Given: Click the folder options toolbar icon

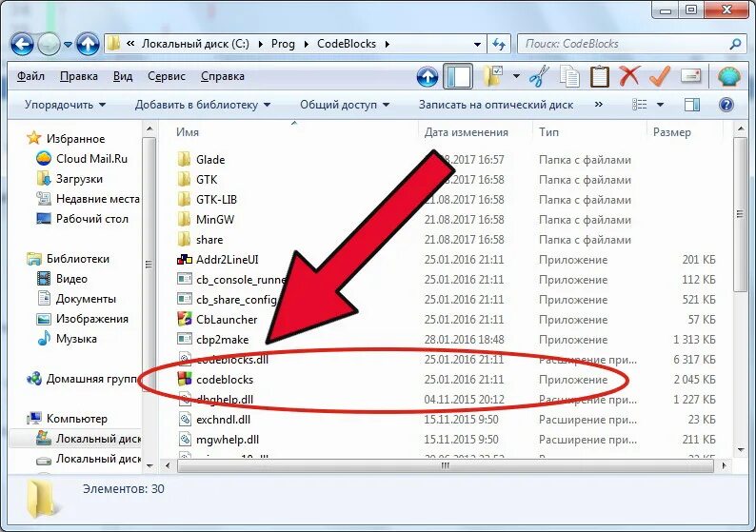Looking at the screenshot, I should (493, 76).
